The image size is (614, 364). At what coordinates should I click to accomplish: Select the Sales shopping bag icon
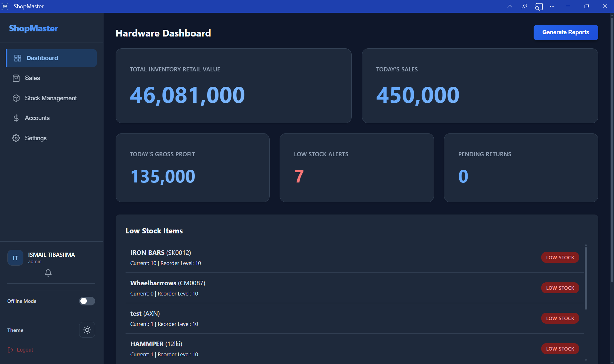point(16,78)
